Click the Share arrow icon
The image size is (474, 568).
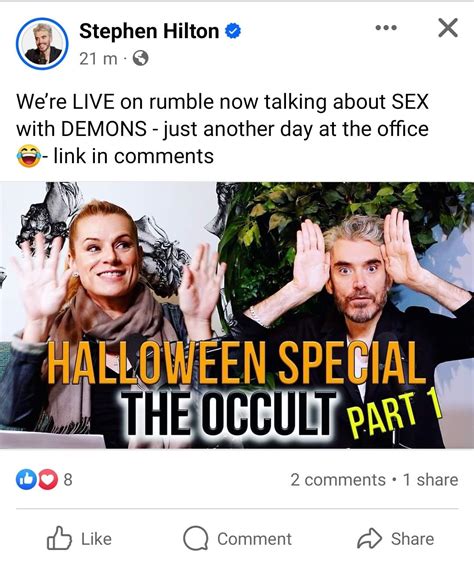click(x=369, y=539)
